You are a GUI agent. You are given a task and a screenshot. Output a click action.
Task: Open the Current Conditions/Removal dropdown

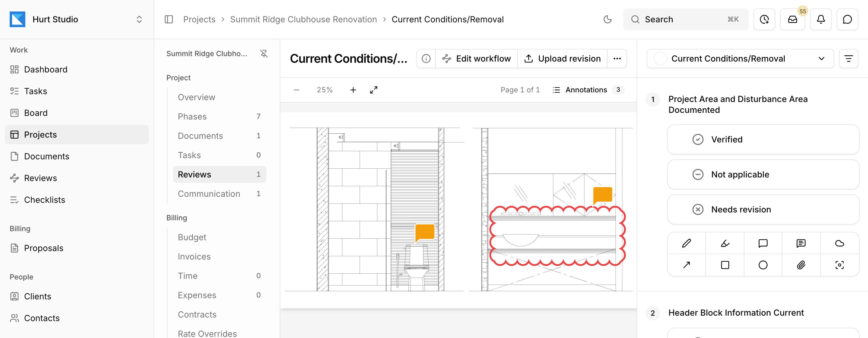click(740, 59)
